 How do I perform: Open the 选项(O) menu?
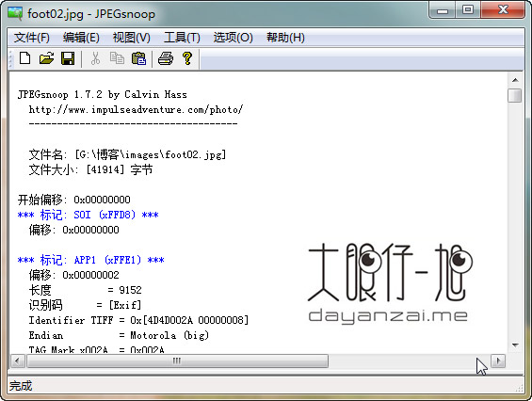click(234, 38)
